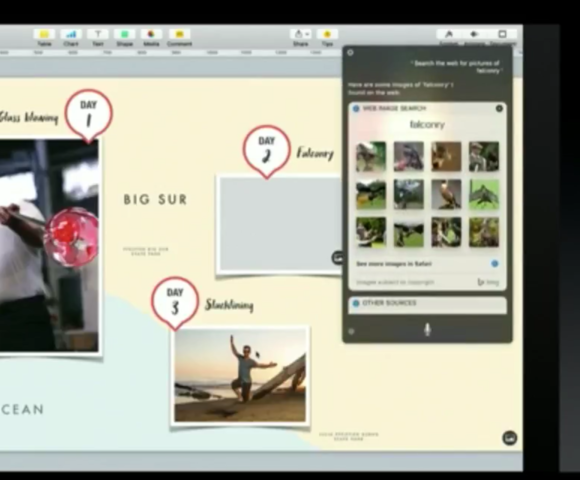Select first falconry image in top row
Viewport: 580px width, 480px height.
(371, 157)
